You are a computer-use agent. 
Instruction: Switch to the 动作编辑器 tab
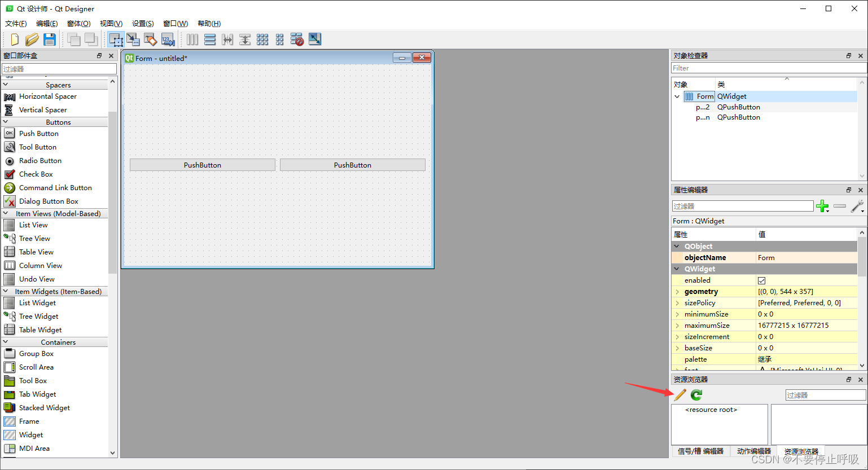[753, 451]
